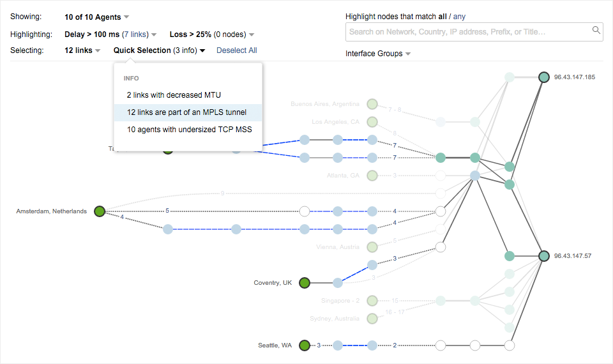
Task: Select the Coventry, UK agent node
Action: point(305,282)
